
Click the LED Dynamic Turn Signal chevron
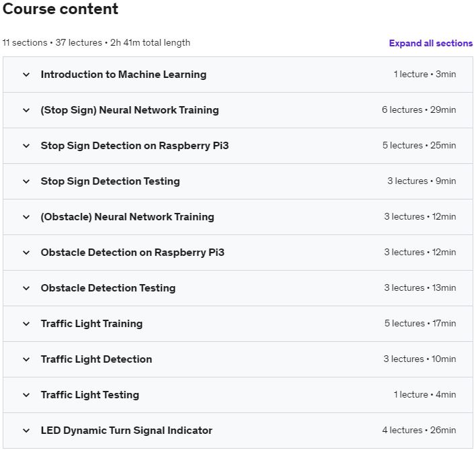point(26,431)
